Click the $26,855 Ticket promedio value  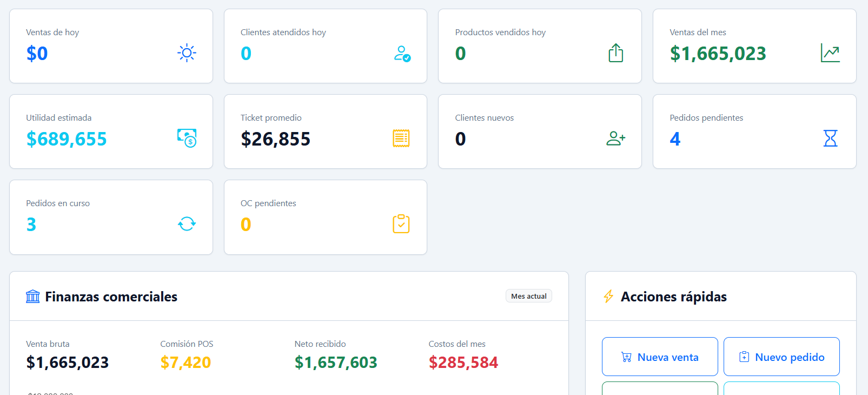(x=275, y=139)
